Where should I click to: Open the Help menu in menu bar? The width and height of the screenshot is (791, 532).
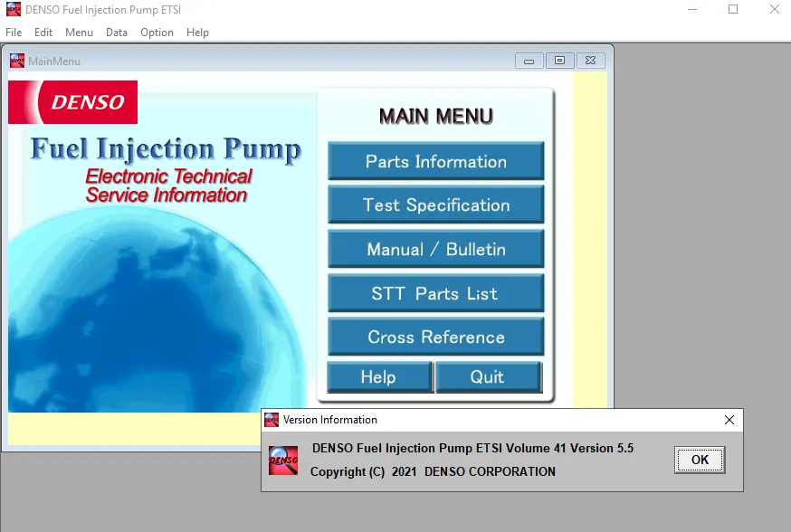[197, 33]
